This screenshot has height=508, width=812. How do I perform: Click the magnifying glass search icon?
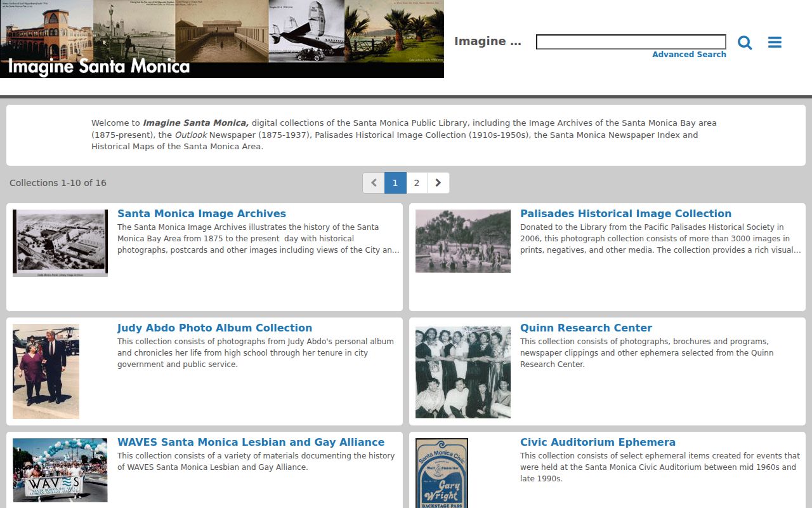pos(745,43)
